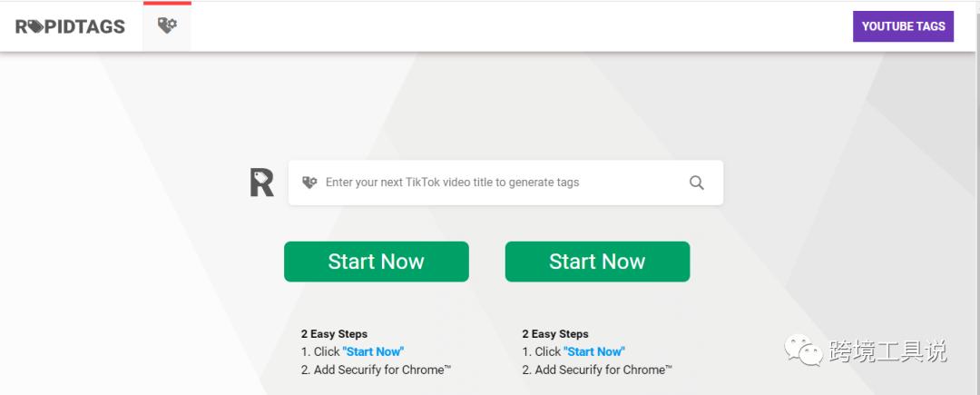Select left "2 Easy Steps" heading
This screenshot has height=395, width=980.
tap(334, 334)
